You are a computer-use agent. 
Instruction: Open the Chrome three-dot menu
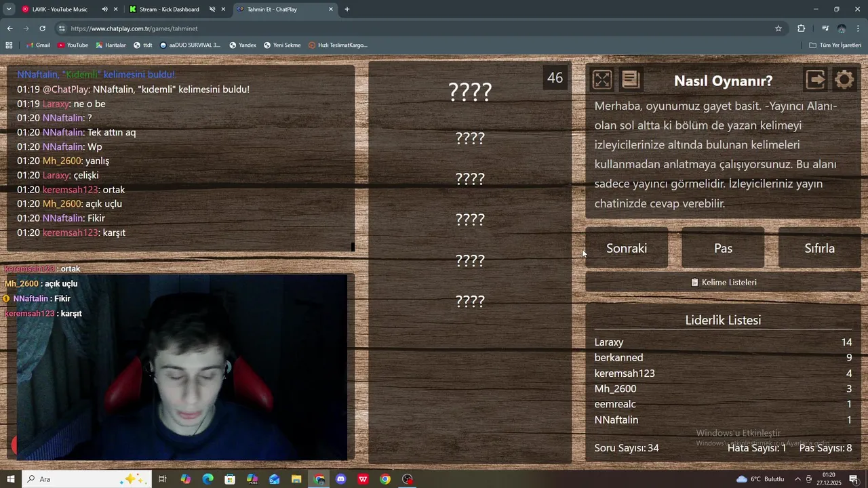tap(859, 28)
